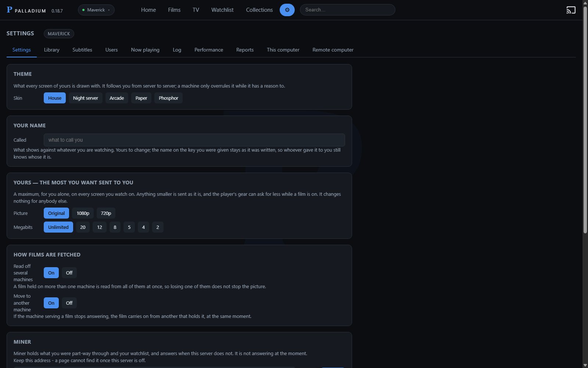The width and height of the screenshot is (588, 368).
Task: Switch to the Library tab
Action: [x=52, y=50]
